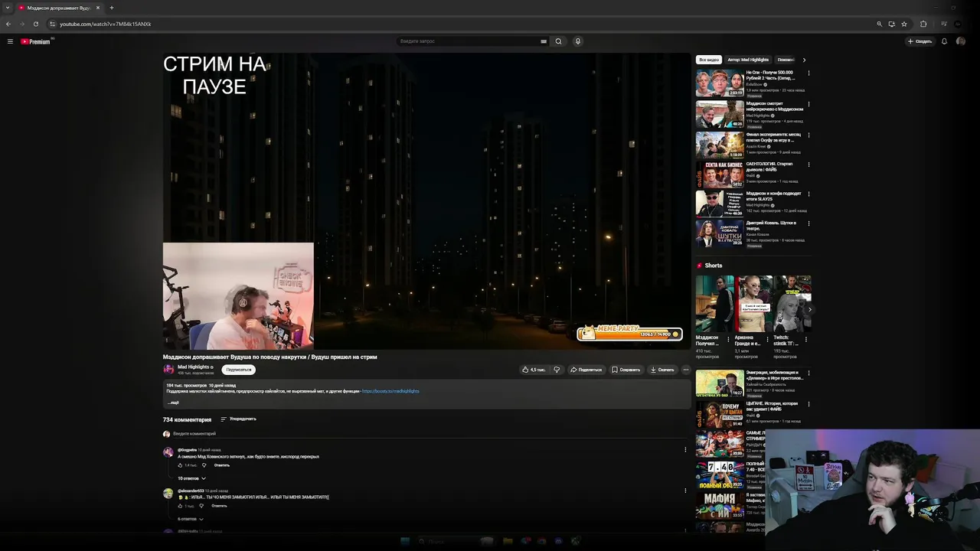Open options menu for @Gogpetrs comment

(x=685, y=450)
